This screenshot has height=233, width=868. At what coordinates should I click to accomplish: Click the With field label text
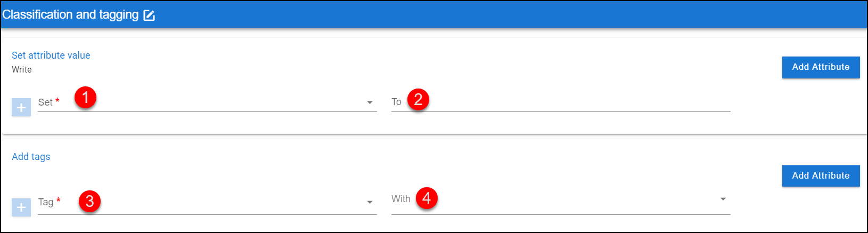[401, 199]
